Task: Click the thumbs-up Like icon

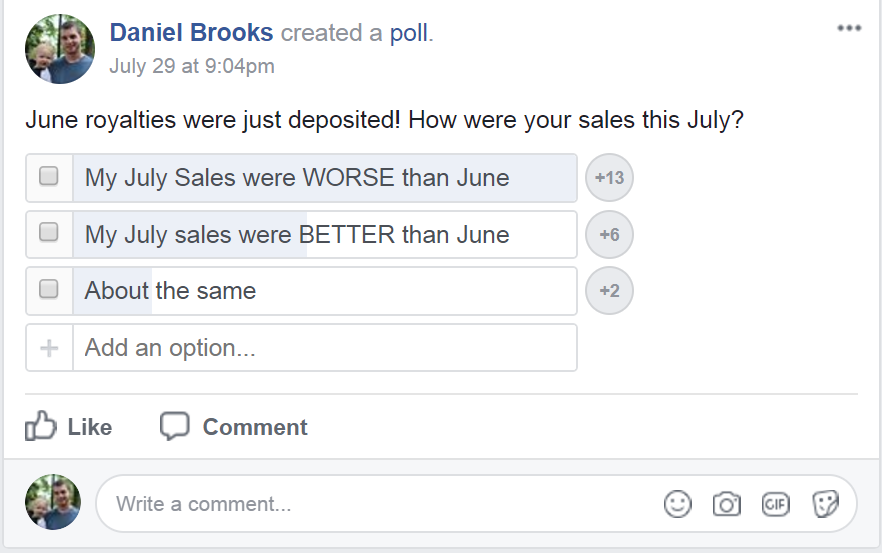Action: coord(40,426)
